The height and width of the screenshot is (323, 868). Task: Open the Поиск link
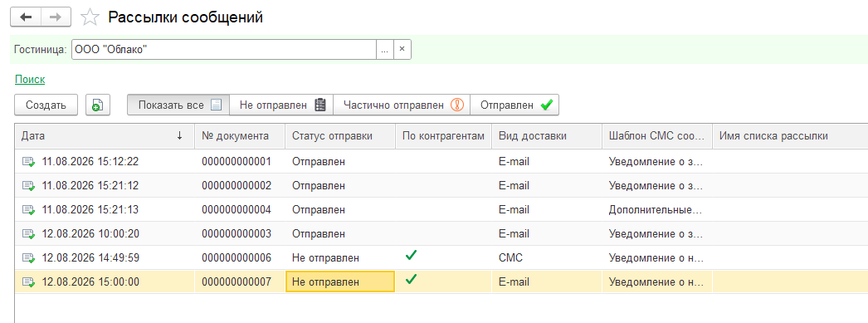30,80
